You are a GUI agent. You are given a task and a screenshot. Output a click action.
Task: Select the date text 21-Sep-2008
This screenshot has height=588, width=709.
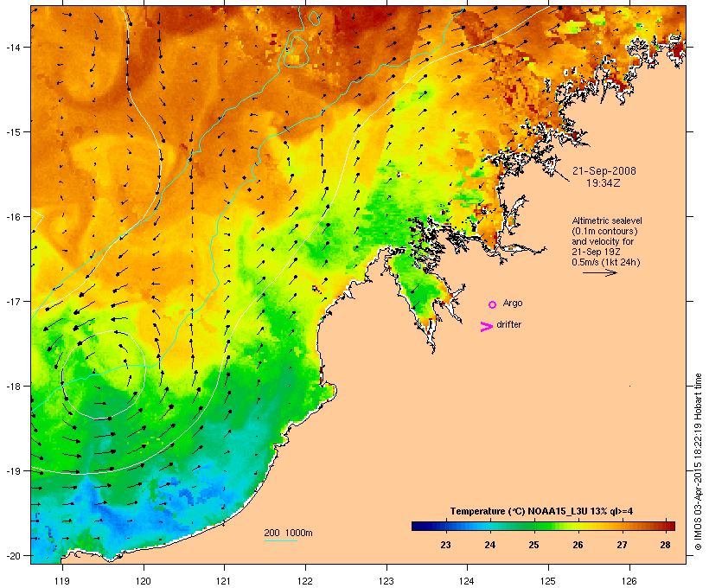tap(604, 171)
